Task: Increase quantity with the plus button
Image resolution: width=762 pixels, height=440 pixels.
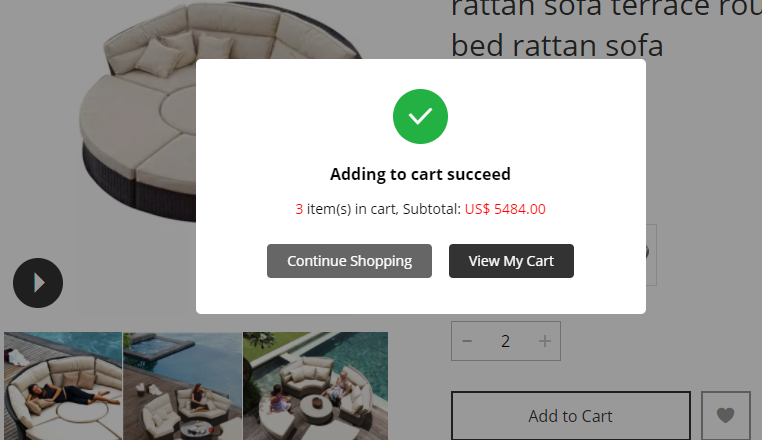Action: pyautogui.click(x=544, y=341)
